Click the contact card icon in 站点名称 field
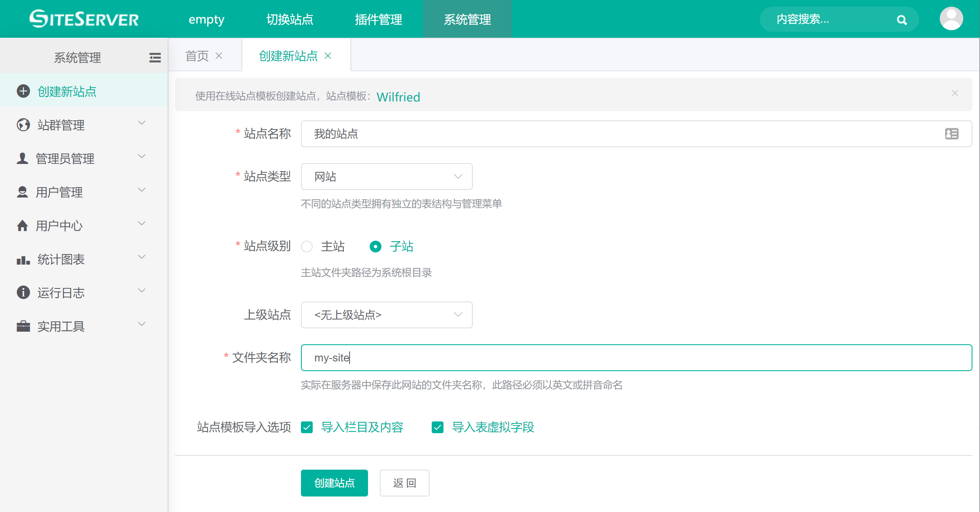 951,134
